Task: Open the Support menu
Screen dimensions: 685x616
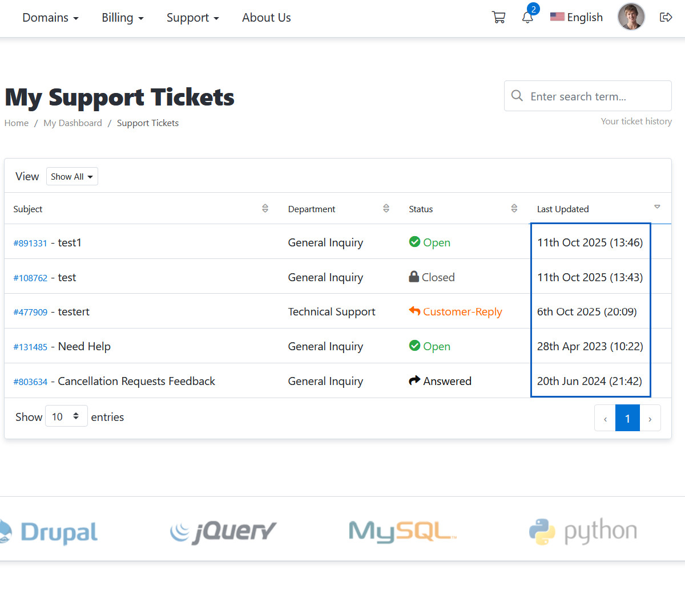Action: click(x=192, y=18)
